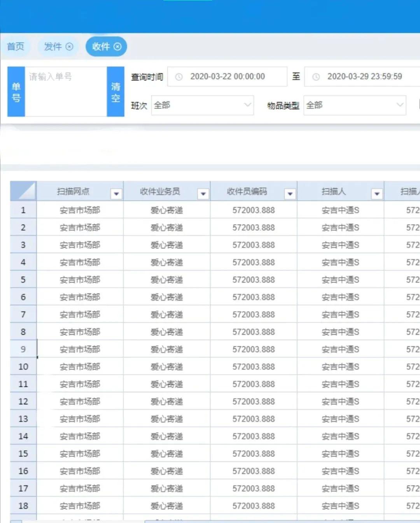Viewport: 420px width, 523px height.
Task: Click 572003.888 cell in row 10
Action: [x=254, y=367]
